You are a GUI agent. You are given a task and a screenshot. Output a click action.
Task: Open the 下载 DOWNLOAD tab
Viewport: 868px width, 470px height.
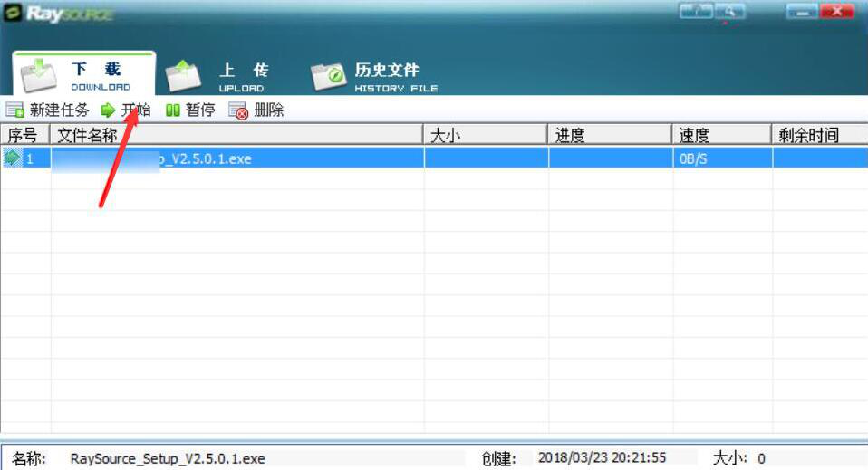[x=84, y=74]
